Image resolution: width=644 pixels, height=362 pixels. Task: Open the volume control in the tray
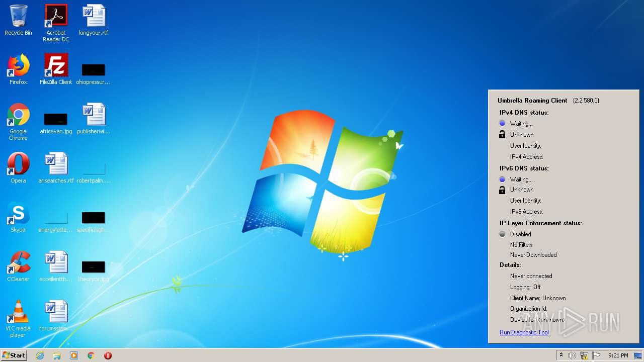click(572, 355)
